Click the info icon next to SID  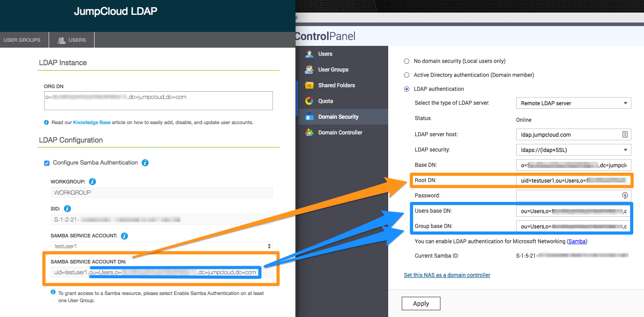point(67,209)
